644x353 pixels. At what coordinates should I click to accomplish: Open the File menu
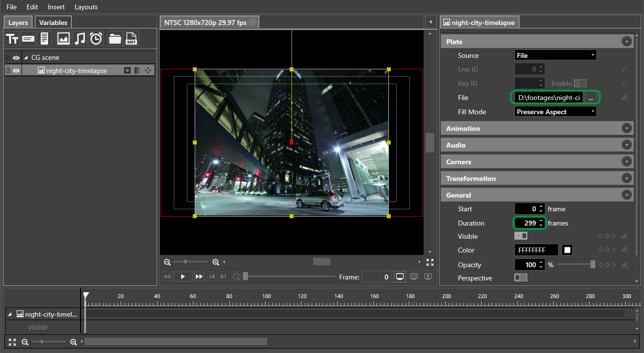[11, 7]
